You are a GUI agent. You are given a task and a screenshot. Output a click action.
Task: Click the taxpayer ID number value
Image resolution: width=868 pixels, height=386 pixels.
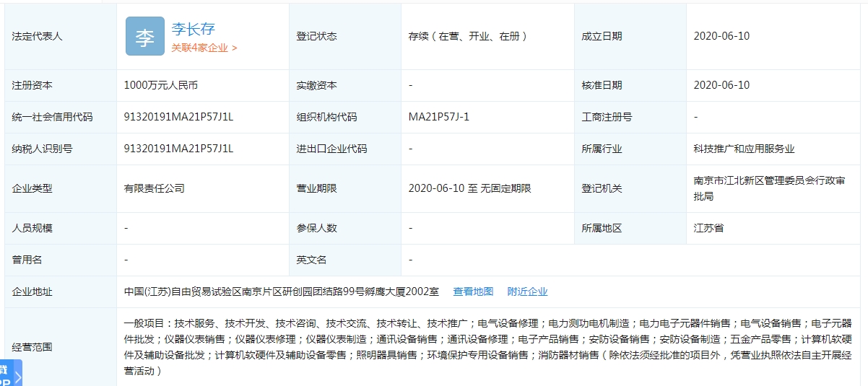click(x=178, y=149)
